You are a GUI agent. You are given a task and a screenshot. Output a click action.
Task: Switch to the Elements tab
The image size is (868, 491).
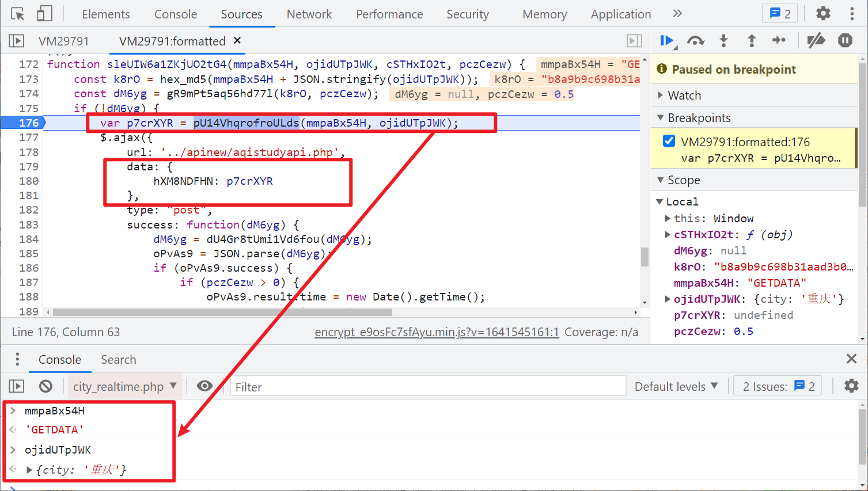pyautogui.click(x=106, y=14)
